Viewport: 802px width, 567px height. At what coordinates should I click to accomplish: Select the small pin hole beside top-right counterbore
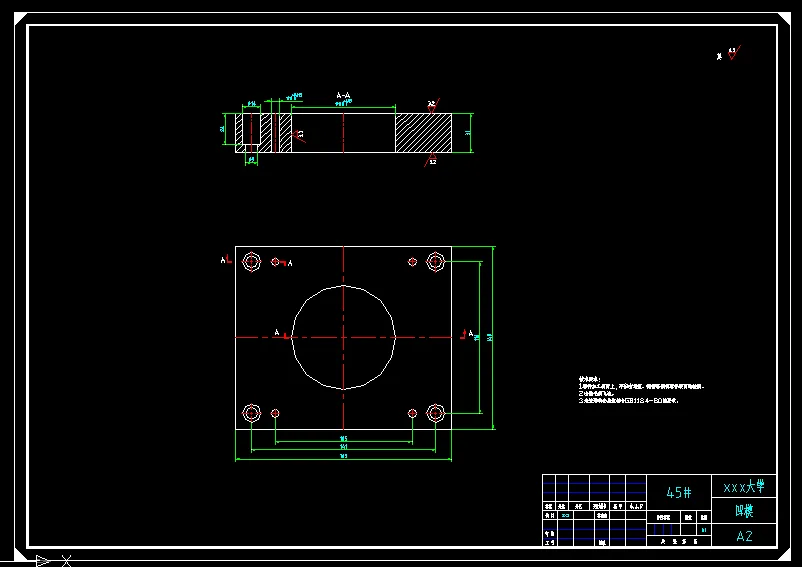click(412, 262)
